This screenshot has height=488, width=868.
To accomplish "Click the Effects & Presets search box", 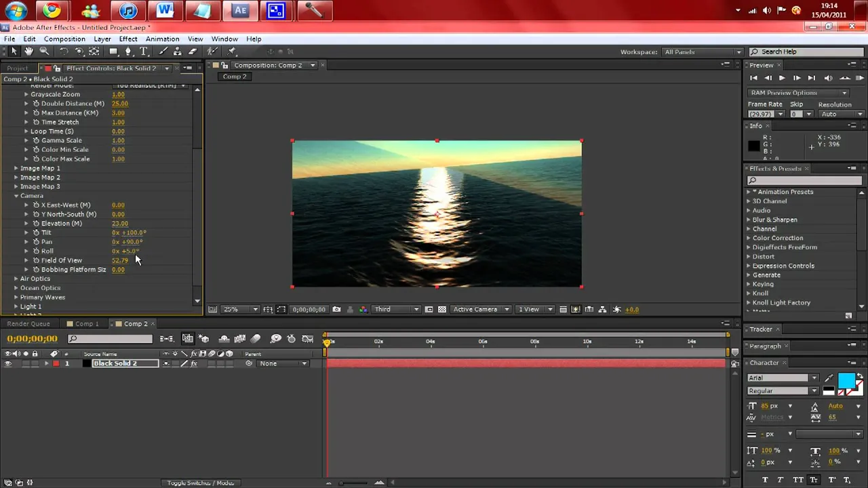I will [x=804, y=180].
